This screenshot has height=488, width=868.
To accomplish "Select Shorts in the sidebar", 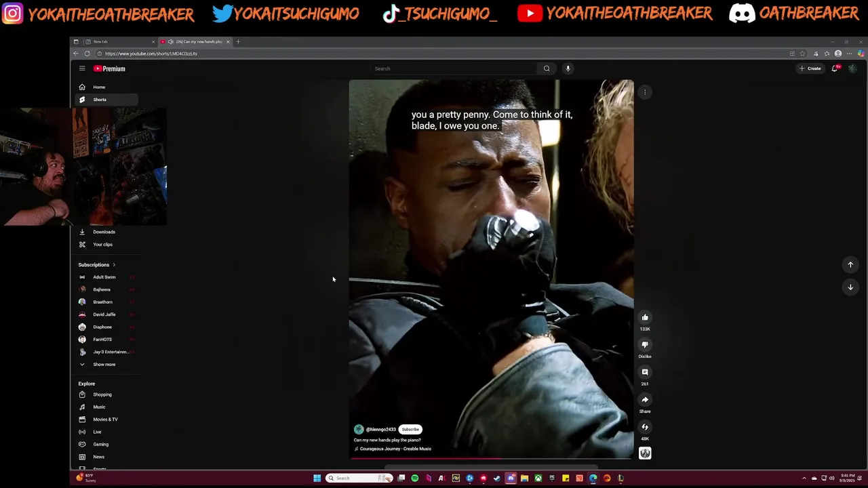I will click(106, 100).
